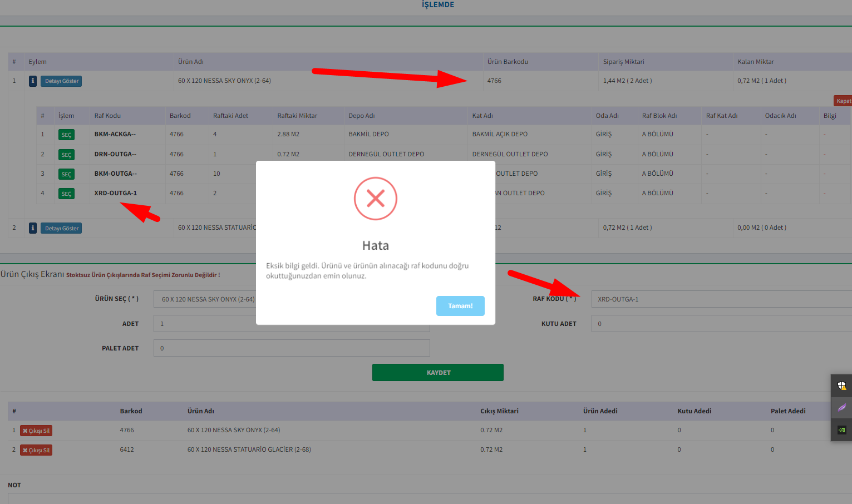Click the red X error icon

point(376,199)
